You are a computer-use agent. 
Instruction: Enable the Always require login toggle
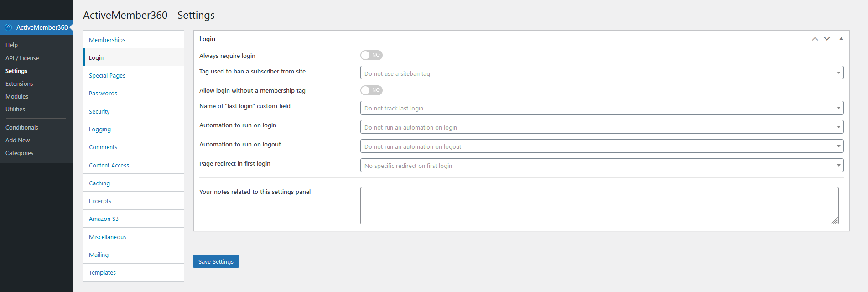(371, 55)
